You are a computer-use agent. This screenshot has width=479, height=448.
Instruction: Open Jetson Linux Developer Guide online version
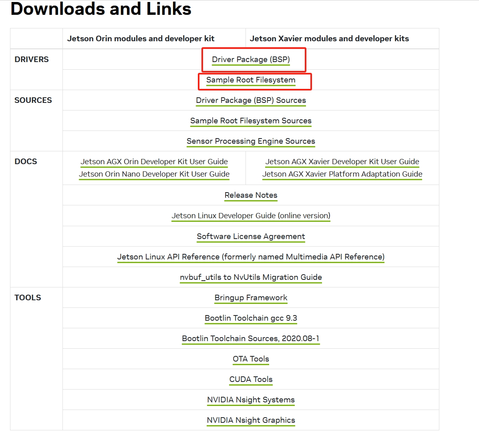click(x=251, y=216)
